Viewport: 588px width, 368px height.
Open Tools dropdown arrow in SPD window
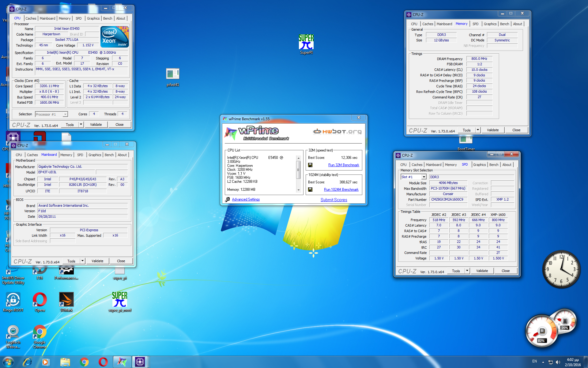coord(467,271)
